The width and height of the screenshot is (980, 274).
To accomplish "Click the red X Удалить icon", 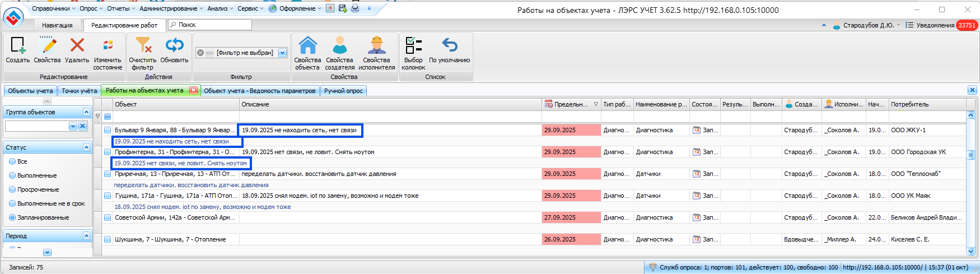I will tap(77, 46).
